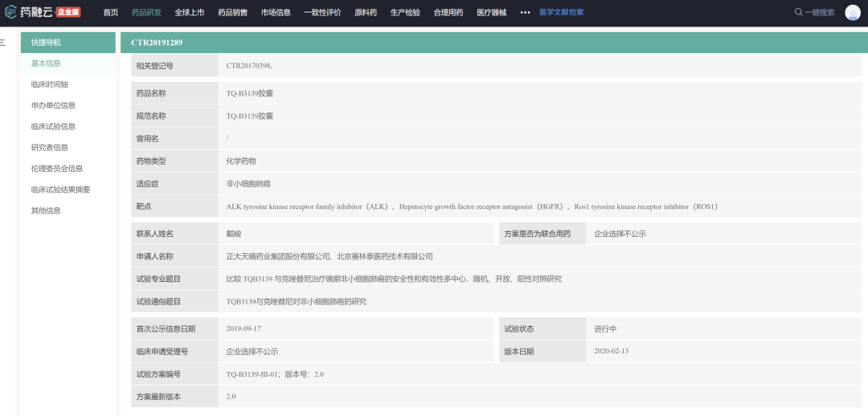
Task: Toggle the sidebar collapse hamburger icon
Action: pos(2,42)
